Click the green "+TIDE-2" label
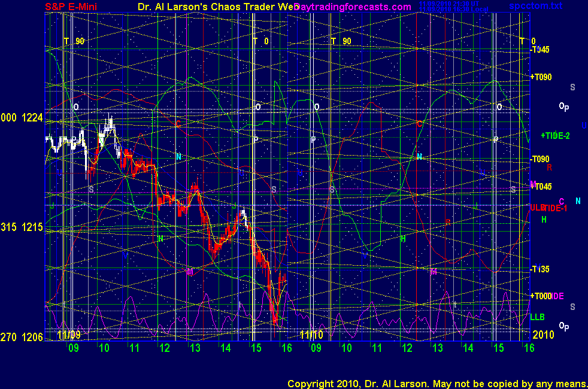Viewport: 588px width, 389px height. [x=555, y=136]
